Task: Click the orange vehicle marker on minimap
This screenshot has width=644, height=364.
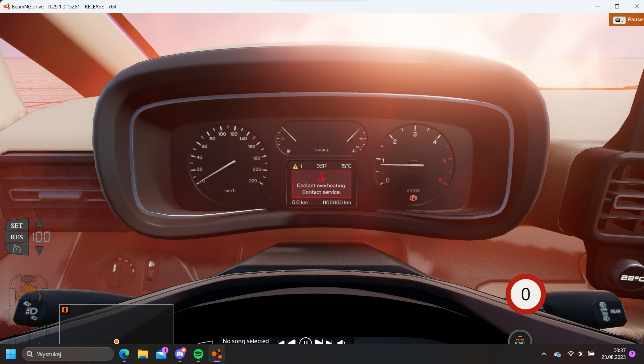Action: (x=117, y=341)
